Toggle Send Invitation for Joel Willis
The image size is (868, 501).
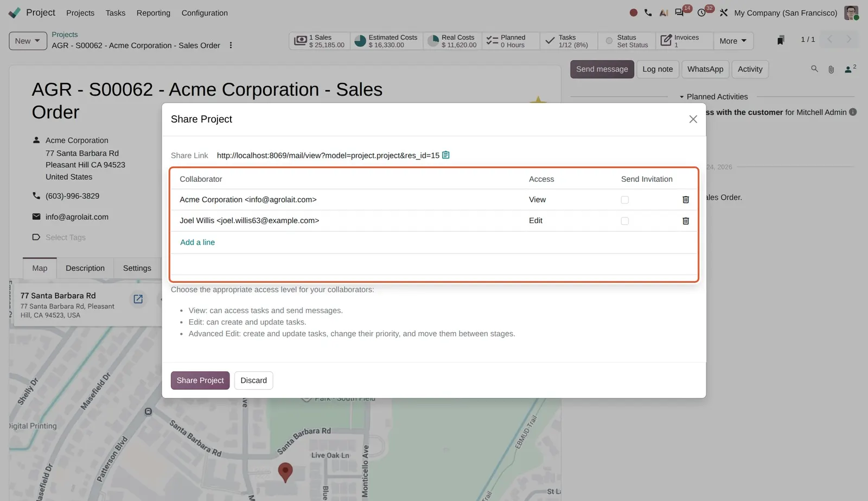point(624,221)
